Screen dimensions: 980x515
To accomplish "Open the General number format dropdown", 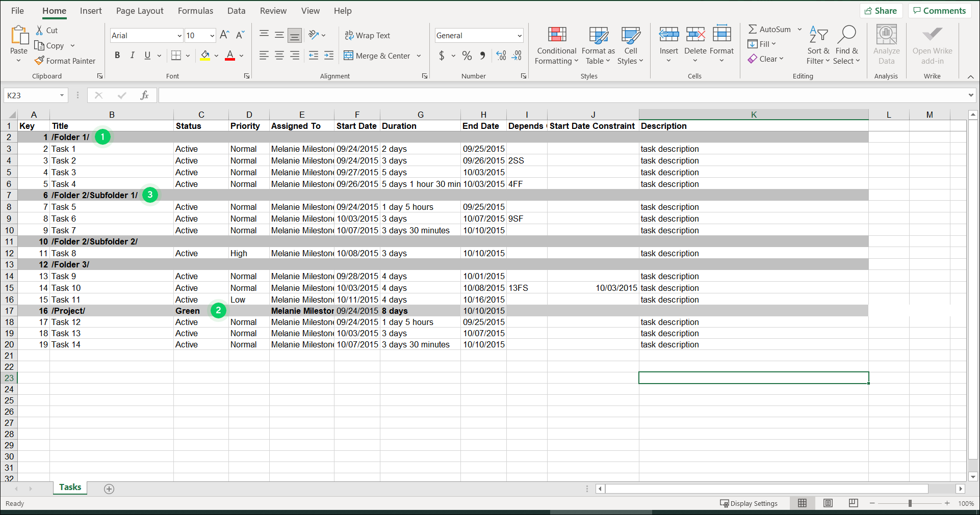I will [519, 35].
